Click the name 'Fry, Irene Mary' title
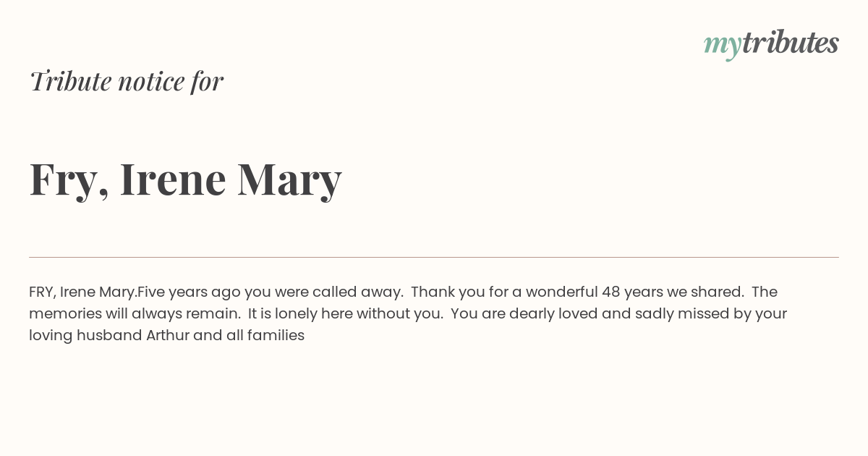868x456 pixels. pyautogui.click(x=185, y=179)
